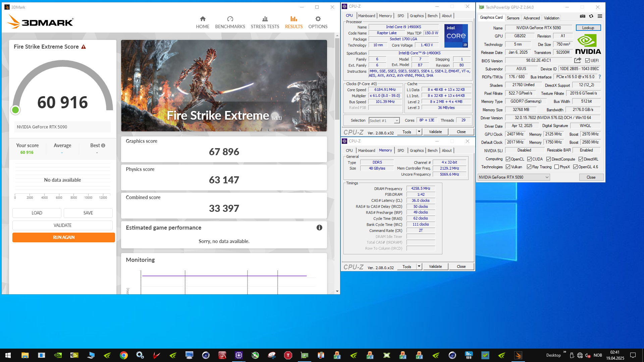The image size is (644, 362).
Task: Open the Windows notification center icon
Action: [633, 355]
